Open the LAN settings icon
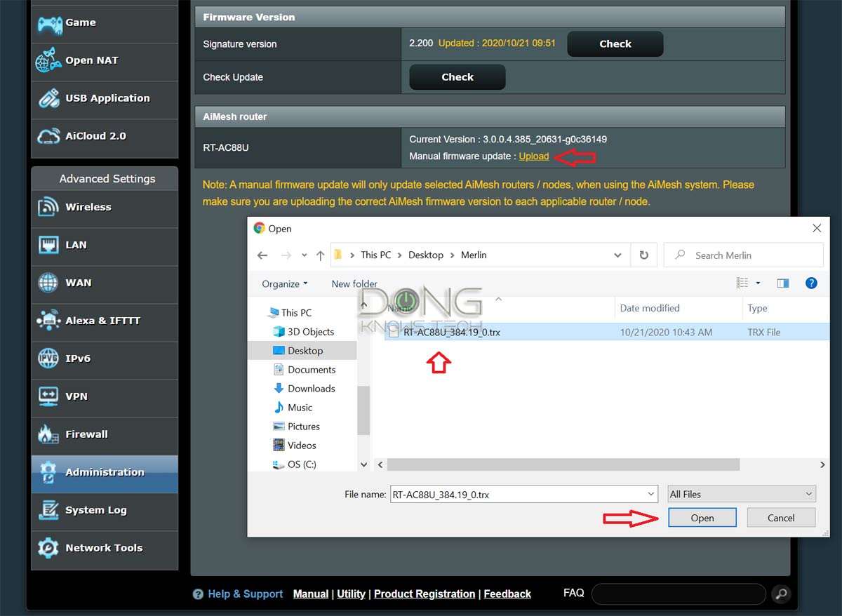This screenshot has width=842, height=616. [x=48, y=246]
